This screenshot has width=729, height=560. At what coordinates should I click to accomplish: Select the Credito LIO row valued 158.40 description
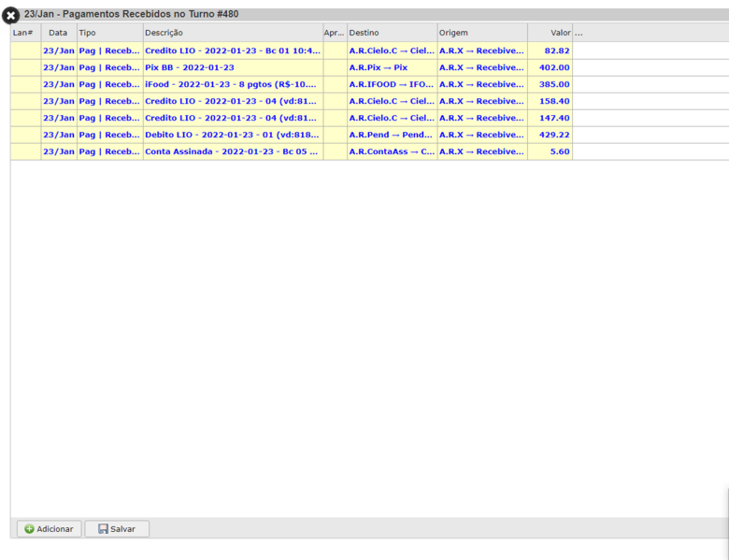coord(233,101)
